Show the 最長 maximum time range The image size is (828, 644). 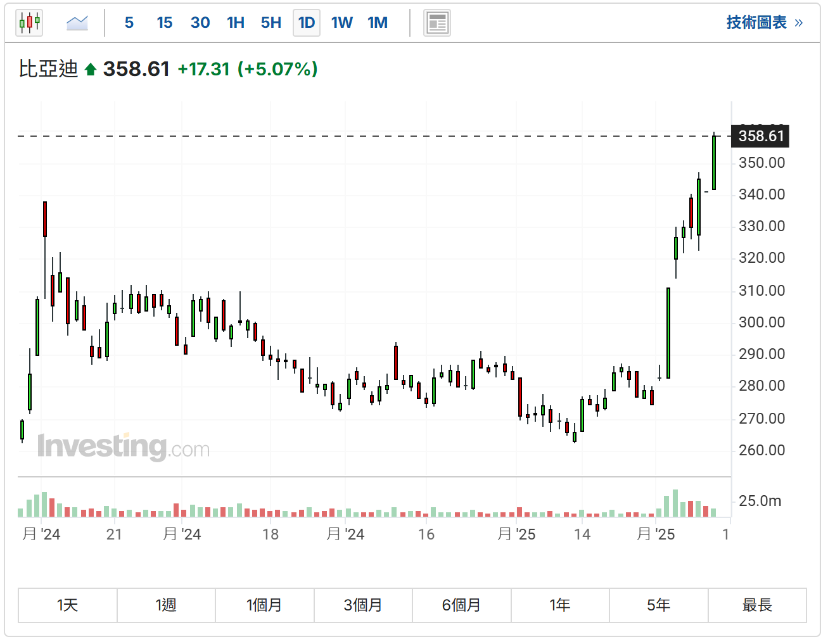pos(757,605)
